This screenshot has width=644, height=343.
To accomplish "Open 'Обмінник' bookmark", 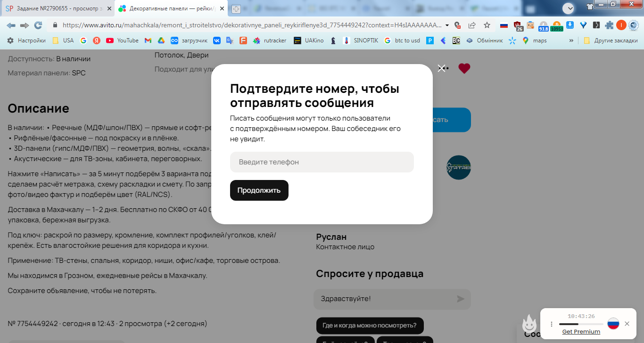I will point(484,41).
